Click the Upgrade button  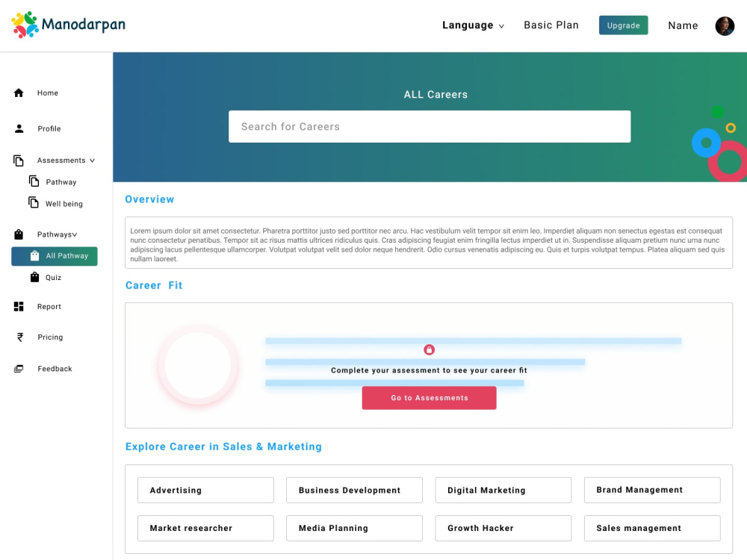623,25
